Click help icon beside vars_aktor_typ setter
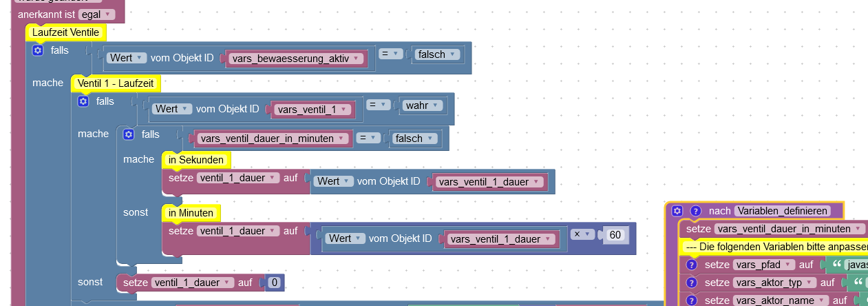This screenshot has width=868, height=306. tap(692, 283)
